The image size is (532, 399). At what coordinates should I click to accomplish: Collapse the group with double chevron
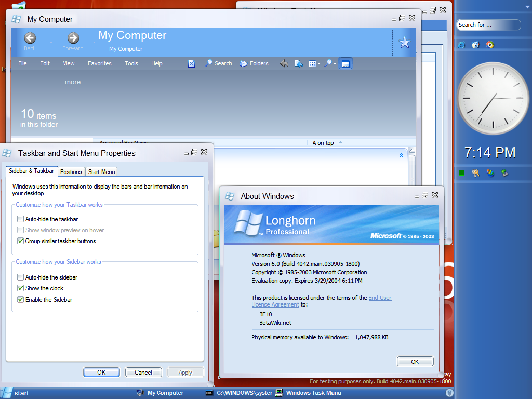[401, 155]
